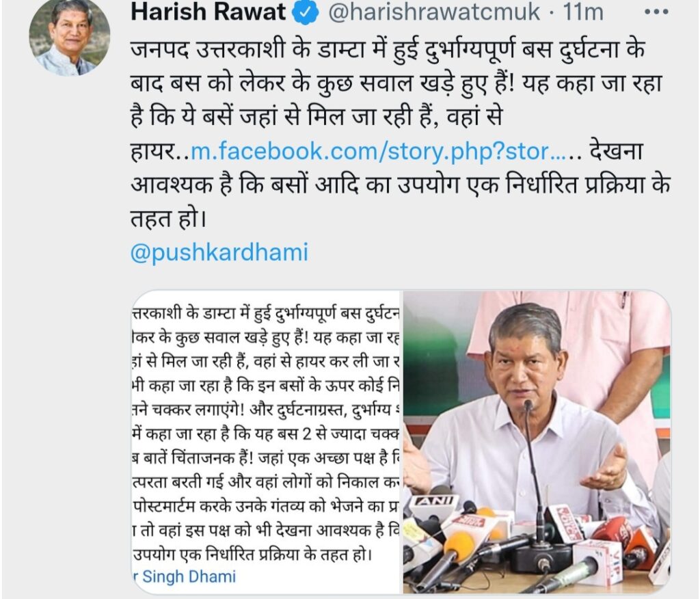Click the word 'देखना' after the link
The image size is (700, 599).
tap(616, 151)
